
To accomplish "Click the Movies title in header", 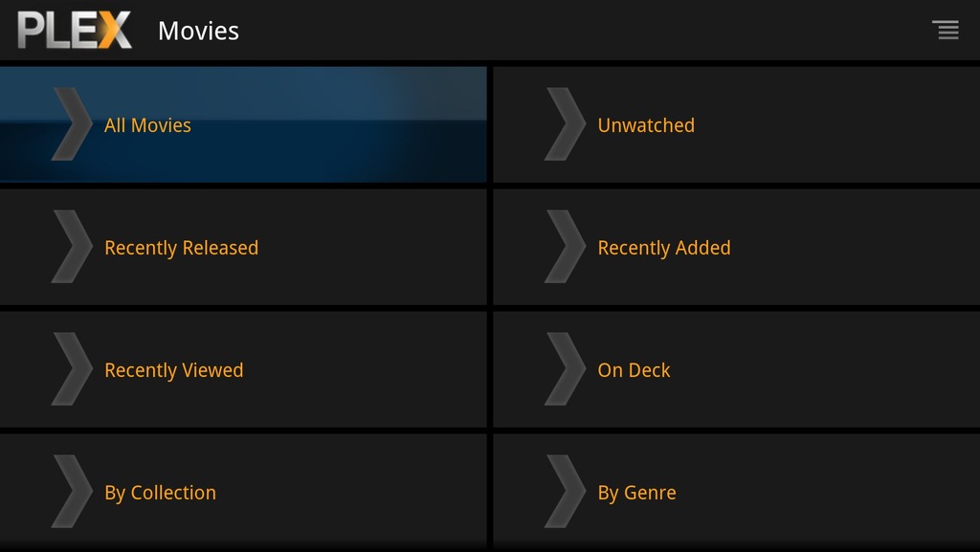I will click(x=198, y=31).
